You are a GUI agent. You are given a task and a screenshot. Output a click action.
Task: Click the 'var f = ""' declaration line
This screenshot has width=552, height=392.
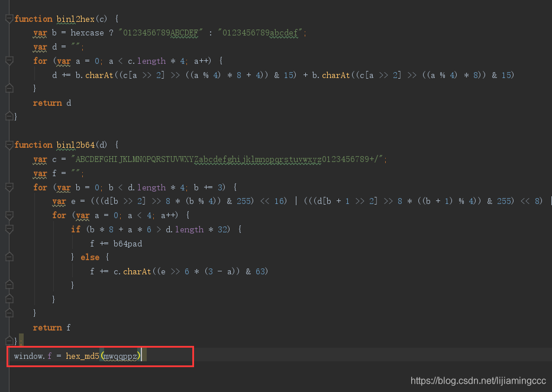pyautogui.click(x=59, y=173)
